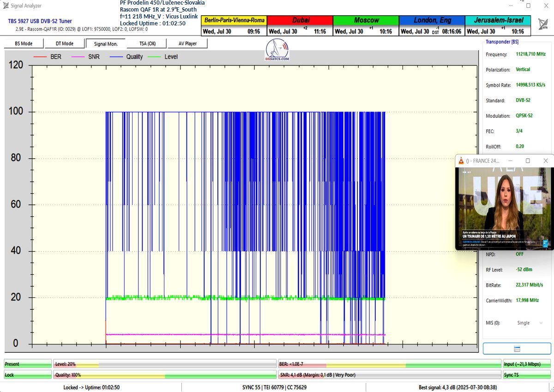The height and width of the screenshot is (392, 554).
Task: Switch to the DT Mode tab
Action: pos(65,44)
